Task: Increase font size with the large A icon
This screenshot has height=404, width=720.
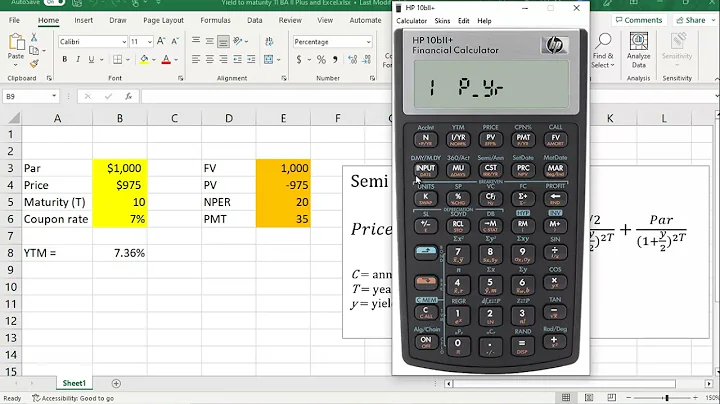Action: pyautogui.click(x=161, y=41)
